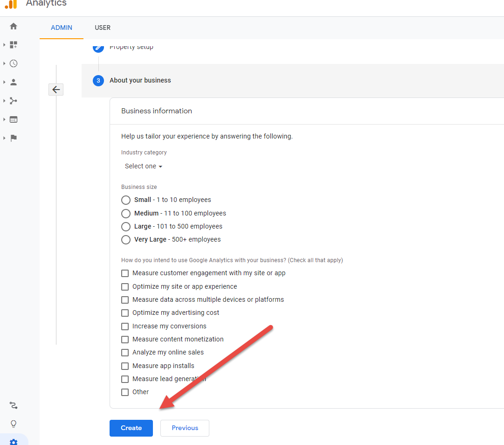Check Analyze my online sales

click(x=125, y=353)
